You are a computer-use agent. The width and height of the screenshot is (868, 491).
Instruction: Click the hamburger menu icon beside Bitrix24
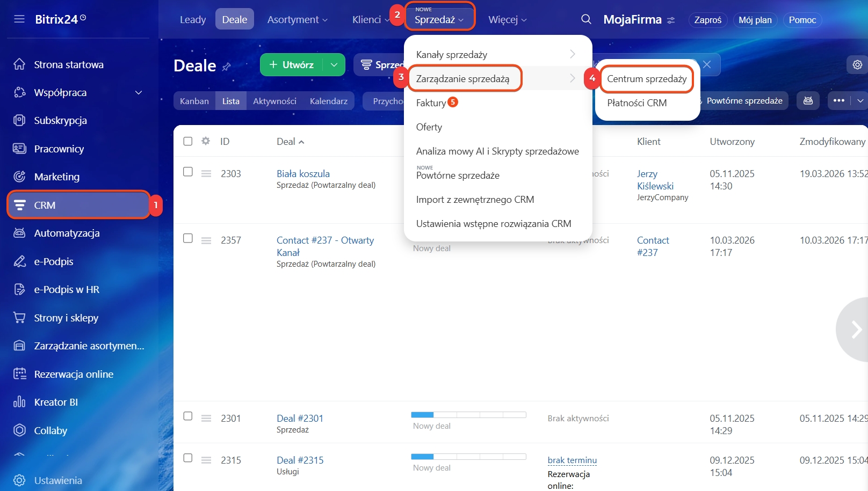tap(19, 19)
